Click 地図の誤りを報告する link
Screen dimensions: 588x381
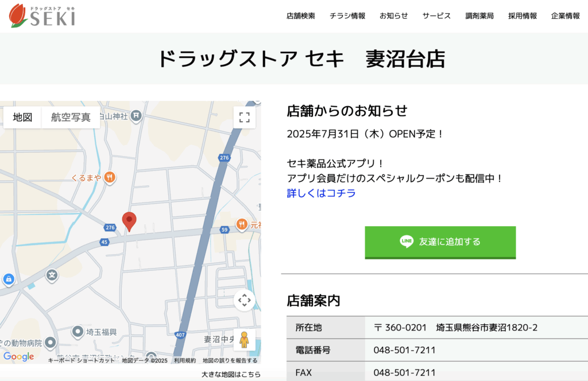pyautogui.click(x=230, y=360)
